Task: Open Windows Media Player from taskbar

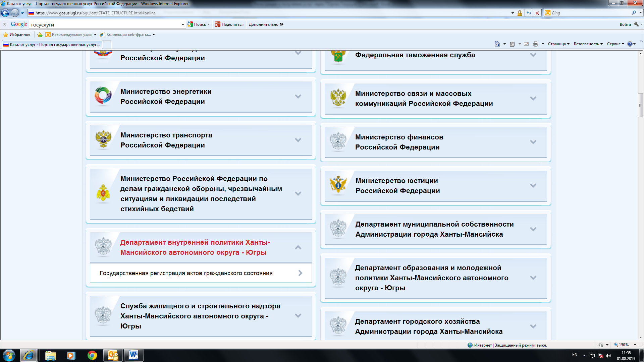Action: 71,355
